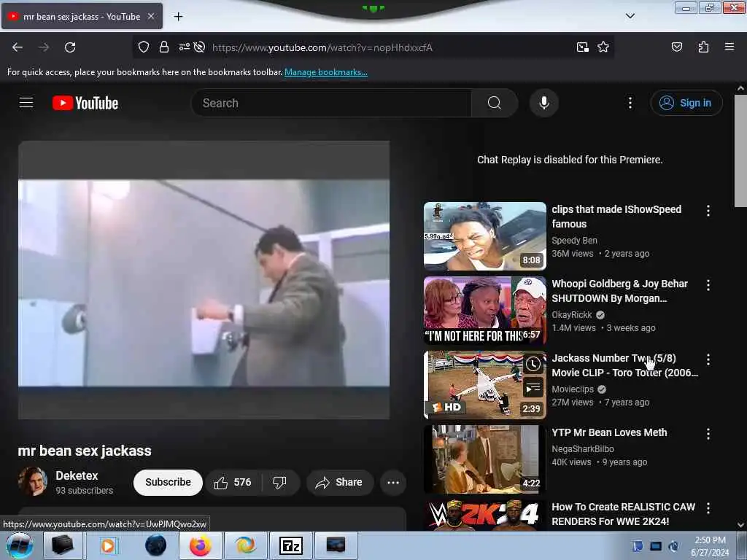Viewport: 747px width, 560px height.
Task: Bookmark this page with the star
Action: click(x=603, y=47)
